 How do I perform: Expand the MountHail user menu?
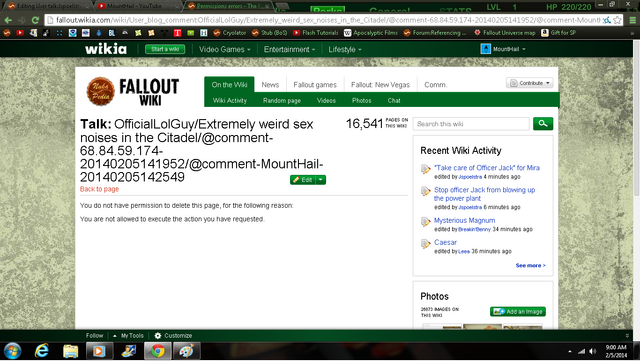pos(503,49)
